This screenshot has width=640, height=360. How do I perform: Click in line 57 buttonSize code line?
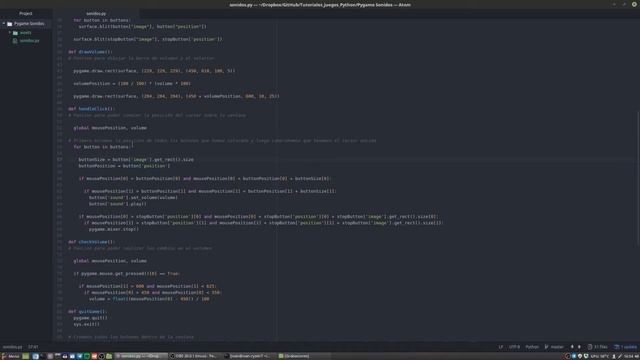[136, 160]
